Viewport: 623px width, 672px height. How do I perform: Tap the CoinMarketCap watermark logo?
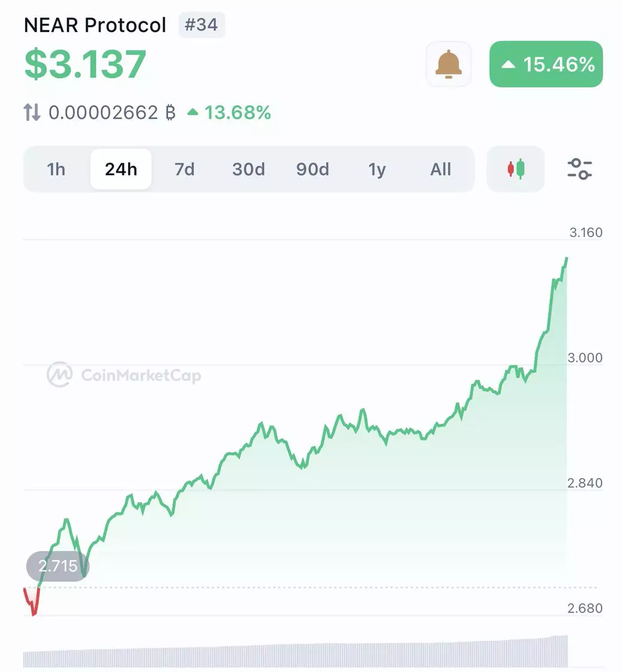[59, 375]
